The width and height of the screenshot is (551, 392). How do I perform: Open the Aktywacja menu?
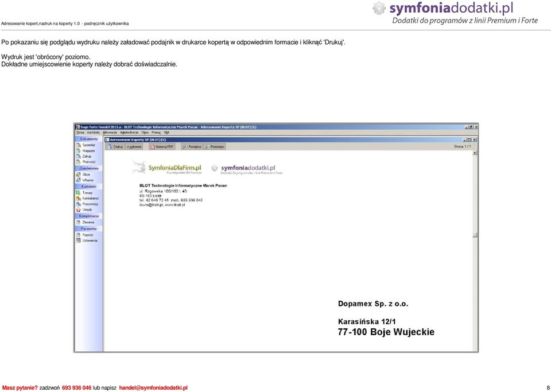coord(110,133)
